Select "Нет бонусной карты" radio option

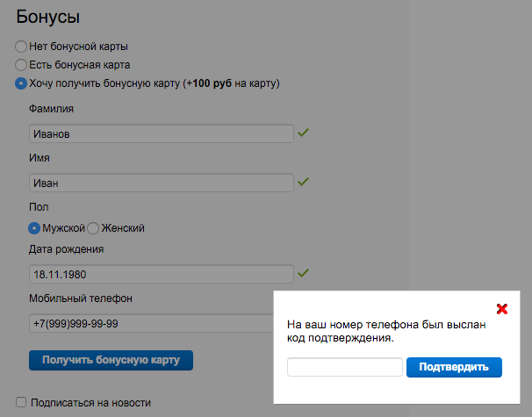(21, 46)
